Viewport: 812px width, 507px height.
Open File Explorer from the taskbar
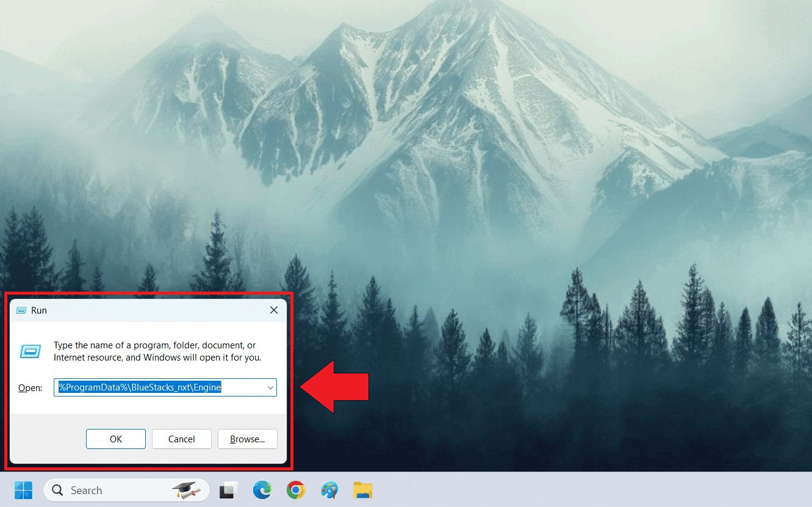(363, 490)
